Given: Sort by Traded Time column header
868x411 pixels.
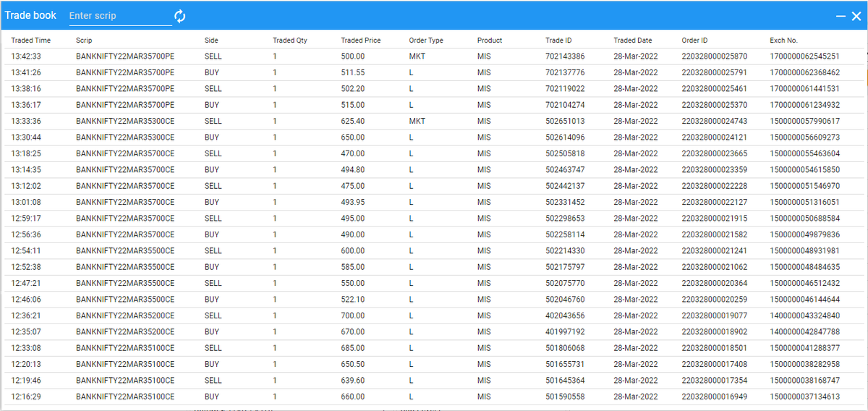Looking at the screenshot, I should click(x=31, y=41).
